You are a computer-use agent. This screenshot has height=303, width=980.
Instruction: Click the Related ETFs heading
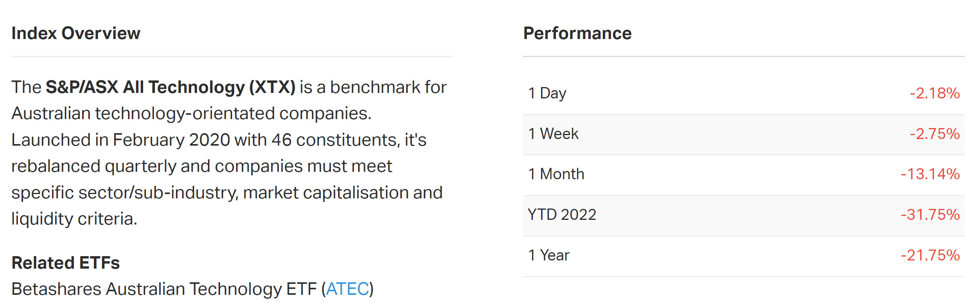pyautogui.click(x=66, y=263)
